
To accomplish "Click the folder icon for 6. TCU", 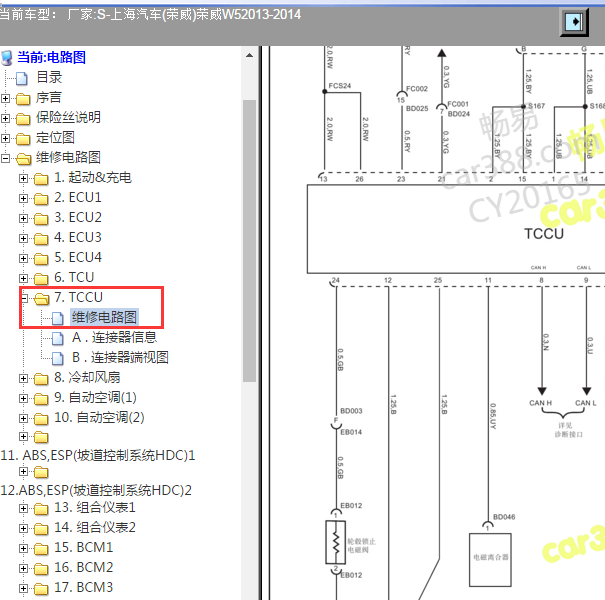I will [x=41, y=279].
